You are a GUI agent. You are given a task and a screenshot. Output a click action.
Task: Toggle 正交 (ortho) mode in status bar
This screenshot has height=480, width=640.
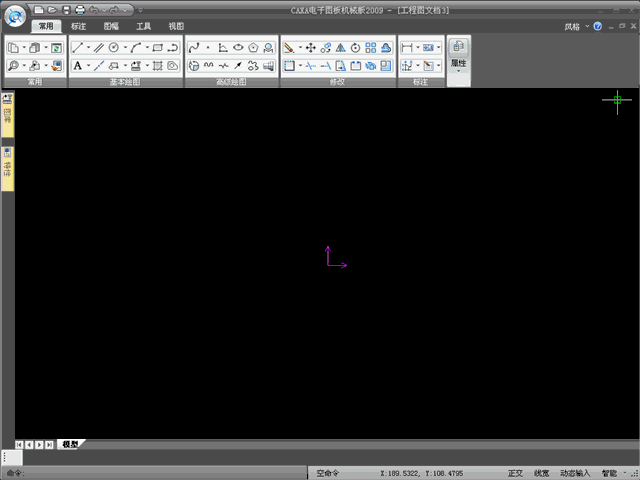(515, 473)
